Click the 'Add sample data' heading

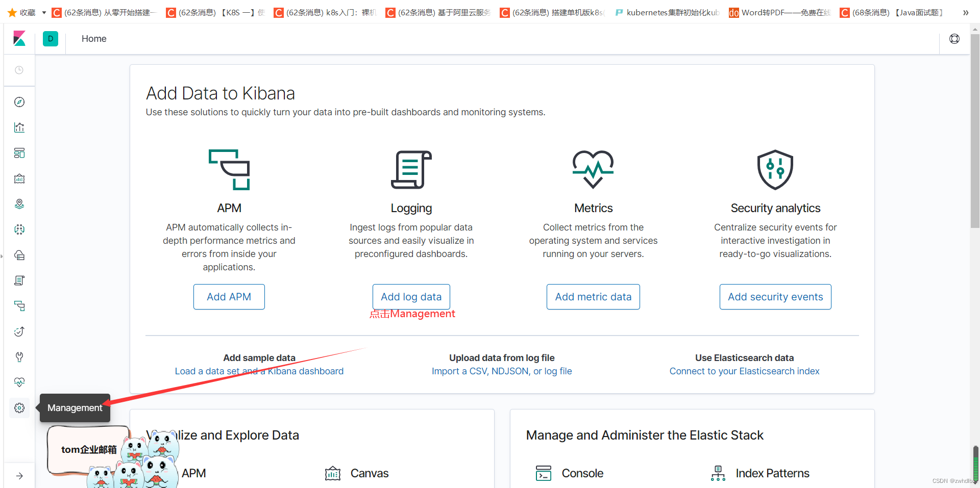coord(259,358)
